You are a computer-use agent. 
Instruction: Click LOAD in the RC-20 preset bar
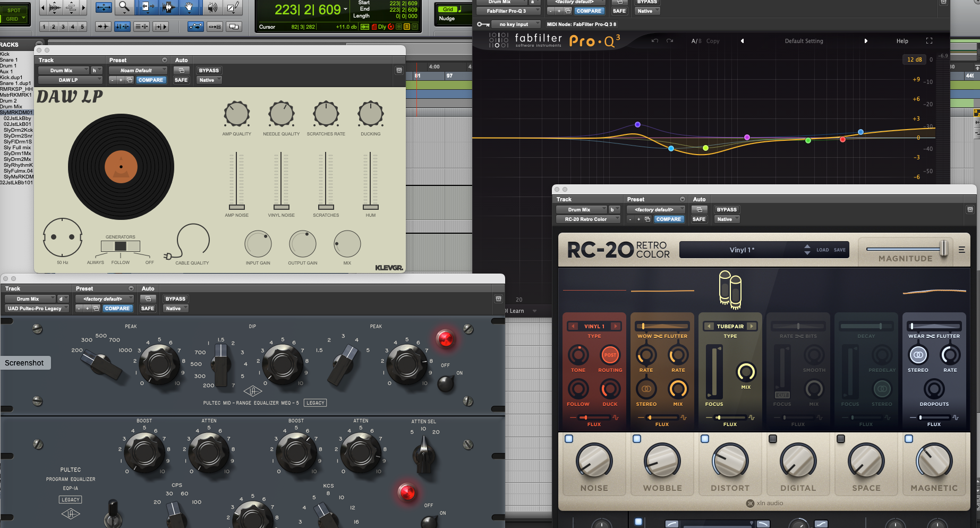pos(822,250)
